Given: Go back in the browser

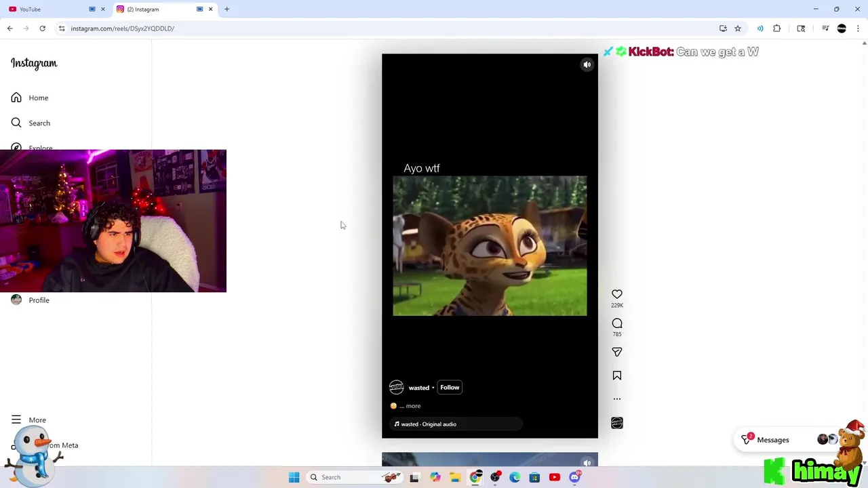Looking at the screenshot, I should [x=9, y=28].
